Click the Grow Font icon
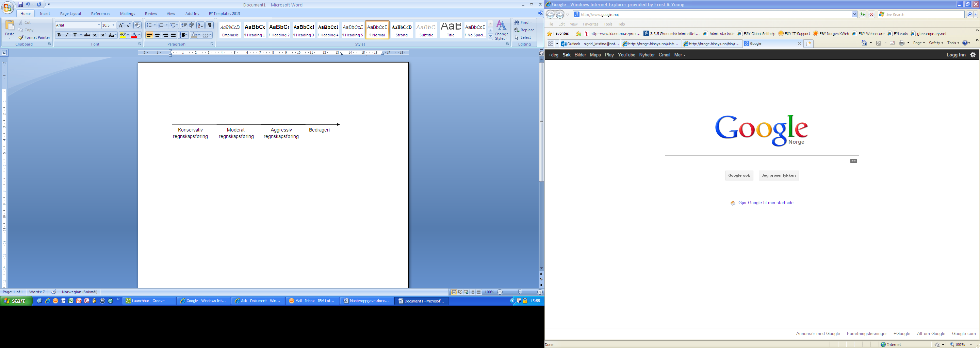Image resolution: width=980 pixels, height=348 pixels. pos(120,25)
